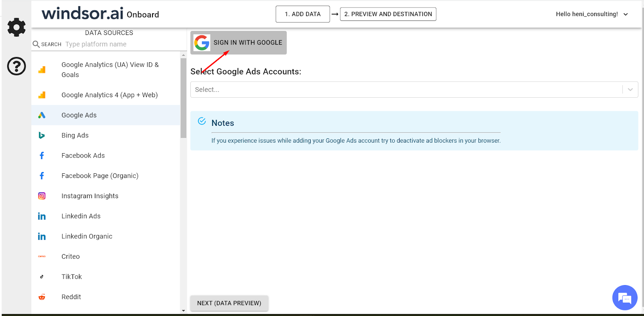Click the Google Analytics 4 icon
644x316 pixels.
pos(42,95)
